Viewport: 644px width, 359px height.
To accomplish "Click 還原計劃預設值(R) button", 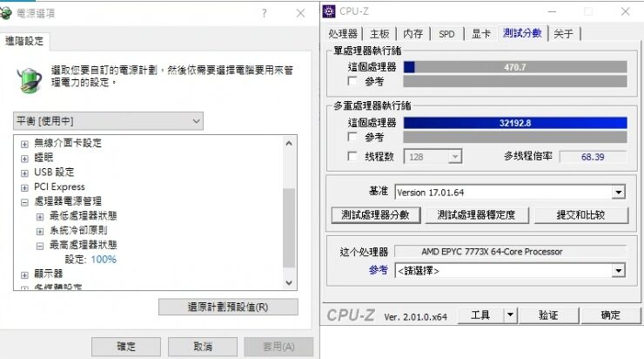I will 228,307.
